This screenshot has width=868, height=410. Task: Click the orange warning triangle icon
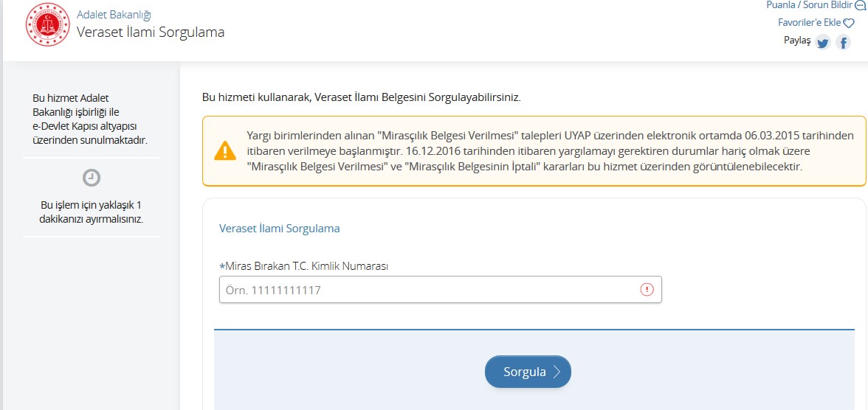[x=225, y=150]
